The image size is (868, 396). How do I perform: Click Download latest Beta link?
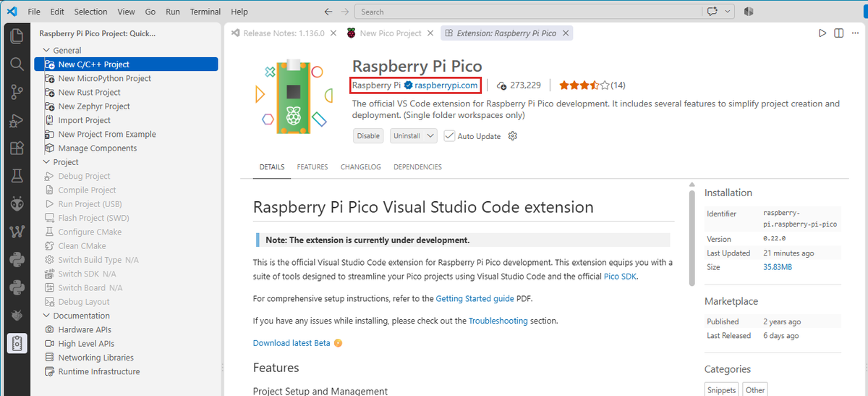point(292,343)
